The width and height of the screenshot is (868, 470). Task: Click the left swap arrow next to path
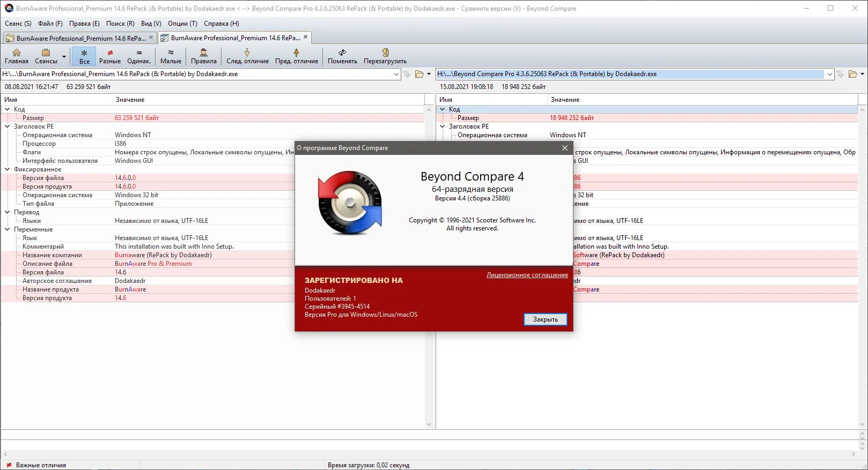(x=407, y=74)
